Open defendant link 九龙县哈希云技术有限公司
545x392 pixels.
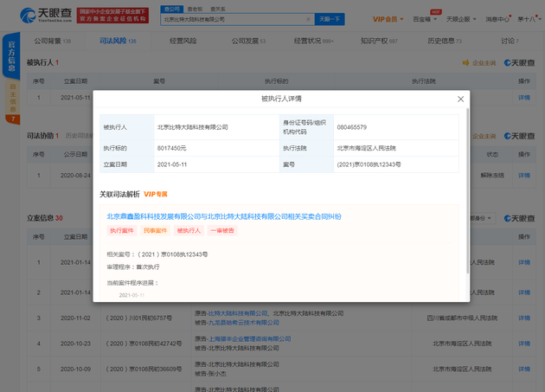[x=243, y=323]
